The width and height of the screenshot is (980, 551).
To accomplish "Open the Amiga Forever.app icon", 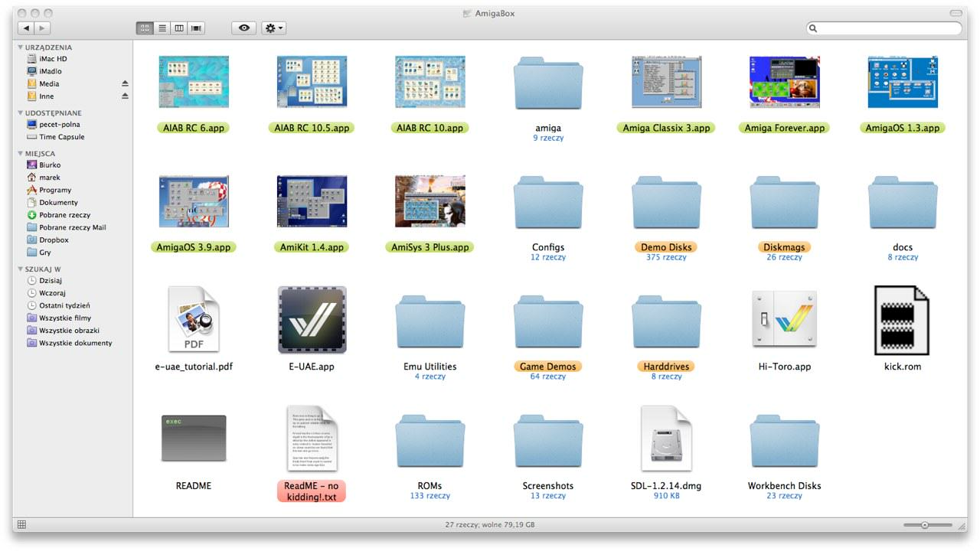I will pyautogui.click(x=784, y=82).
